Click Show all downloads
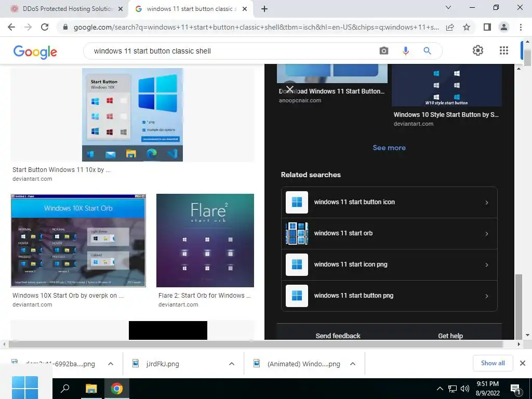This screenshot has width=532, height=399. point(493,363)
